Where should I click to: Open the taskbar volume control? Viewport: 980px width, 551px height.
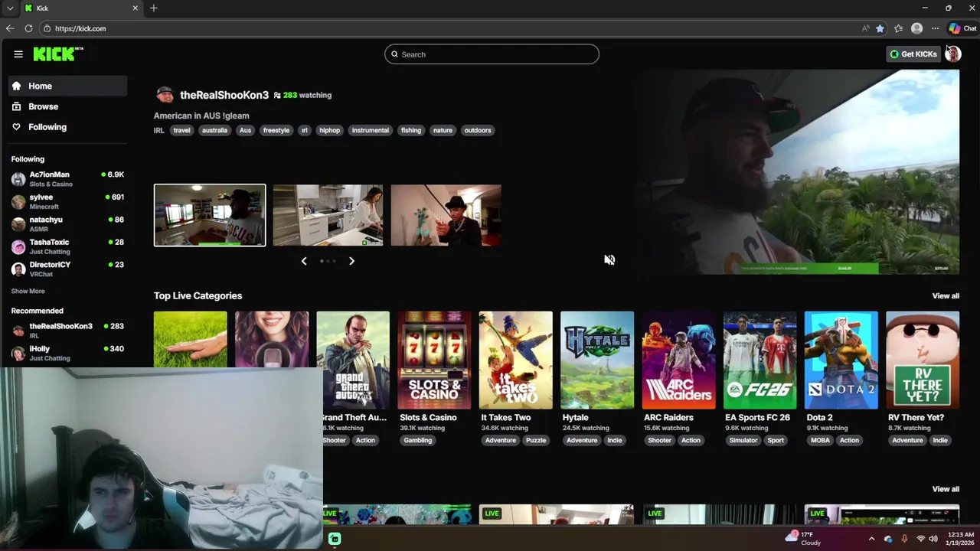pyautogui.click(x=935, y=539)
